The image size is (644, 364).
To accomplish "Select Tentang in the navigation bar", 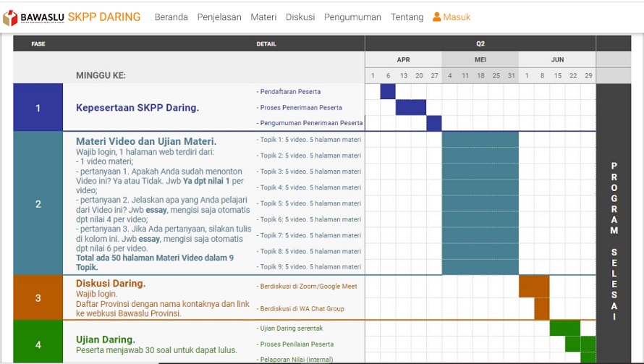I will pyautogui.click(x=407, y=17).
